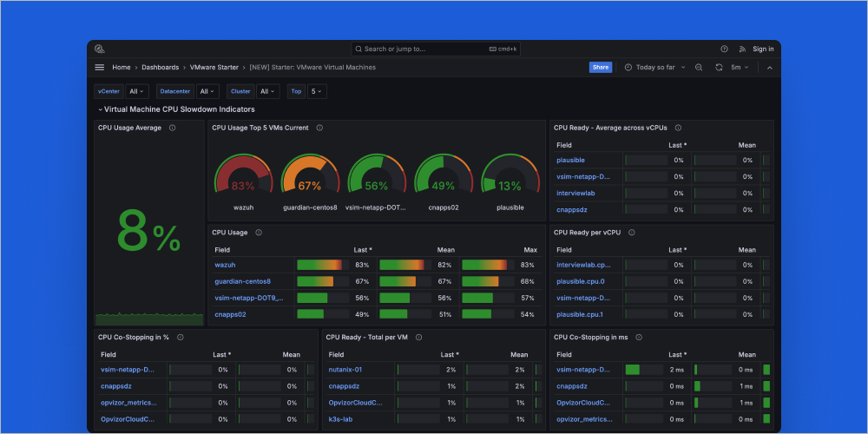
Task: Open the news feed RSS icon
Action: coord(742,49)
